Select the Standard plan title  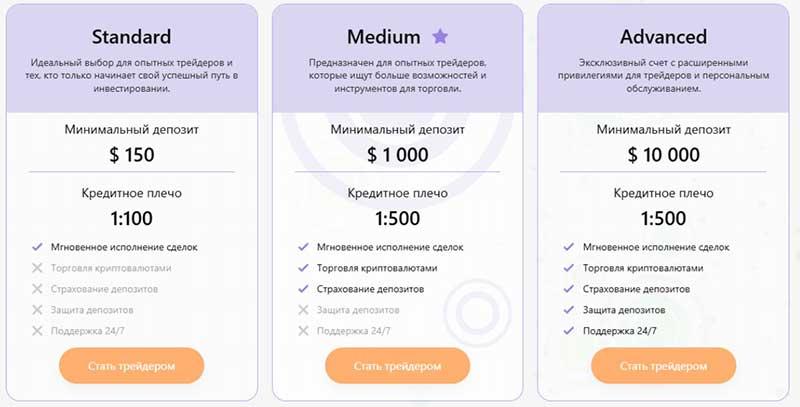[x=132, y=37]
